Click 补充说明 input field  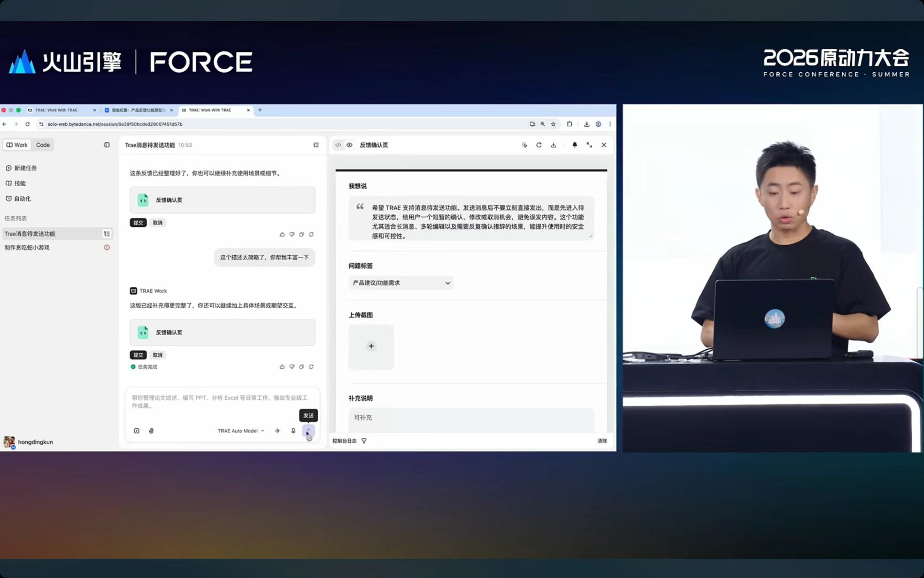pyautogui.click(x=471, y=420)
